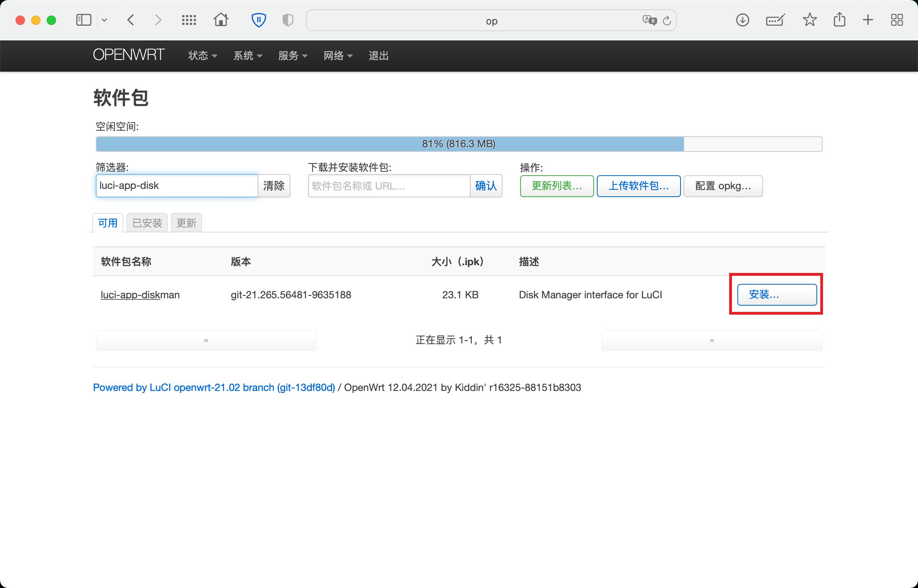The image size is (918, 588).
Task: Switch to the 更新 tab
Action: pyautogui.click(x=186, y=223)
